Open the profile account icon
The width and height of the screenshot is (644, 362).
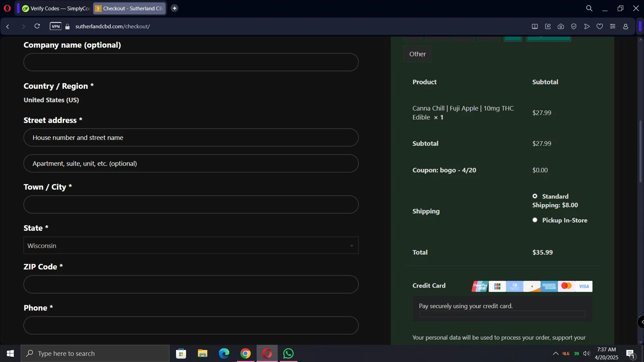click(x=626, y=27)
